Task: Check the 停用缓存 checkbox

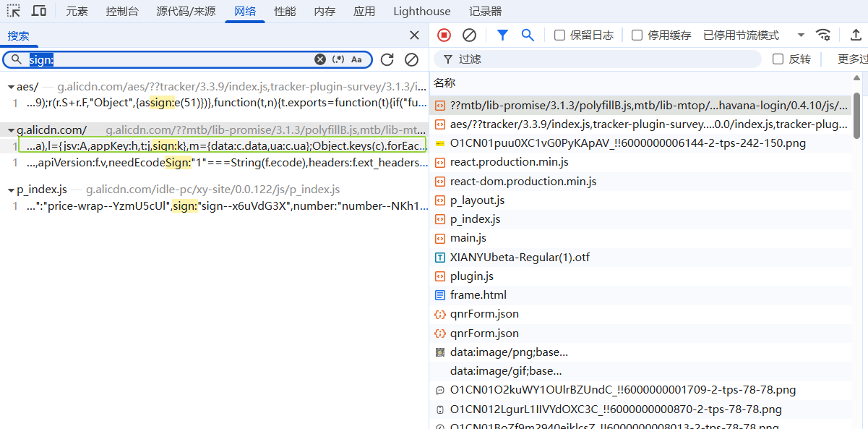Action: coord(637,35)
